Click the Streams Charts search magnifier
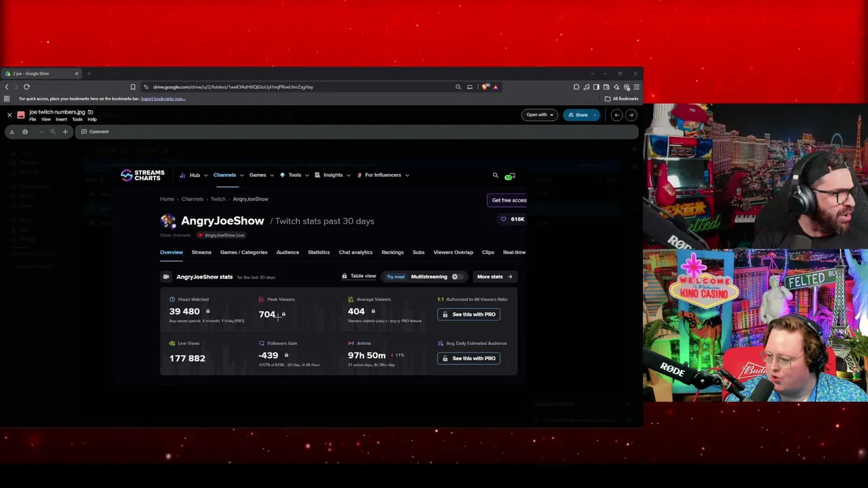The height and width of the screenshot is (488, 868). click(496, 176)
